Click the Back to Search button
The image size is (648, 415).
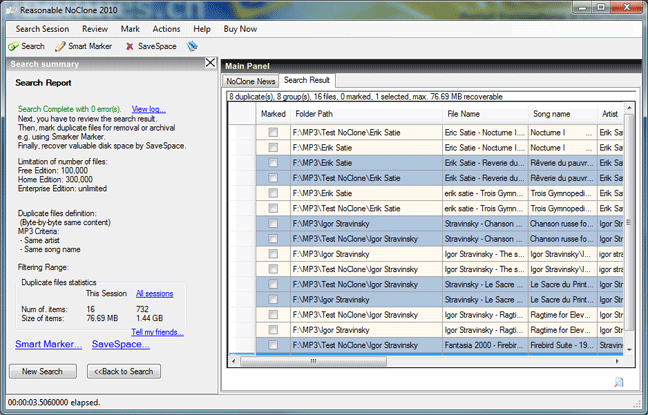pyautogui.click(x=124, y=371)
